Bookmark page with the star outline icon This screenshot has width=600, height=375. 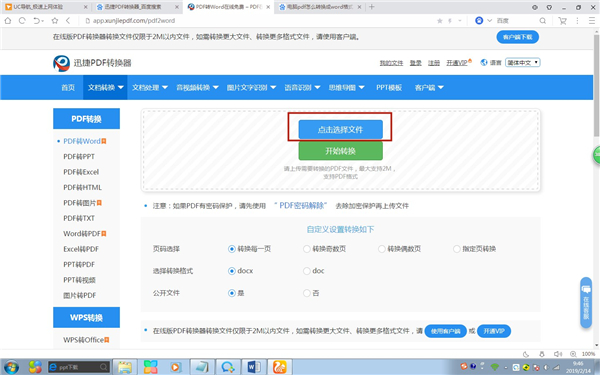point(55,21)
